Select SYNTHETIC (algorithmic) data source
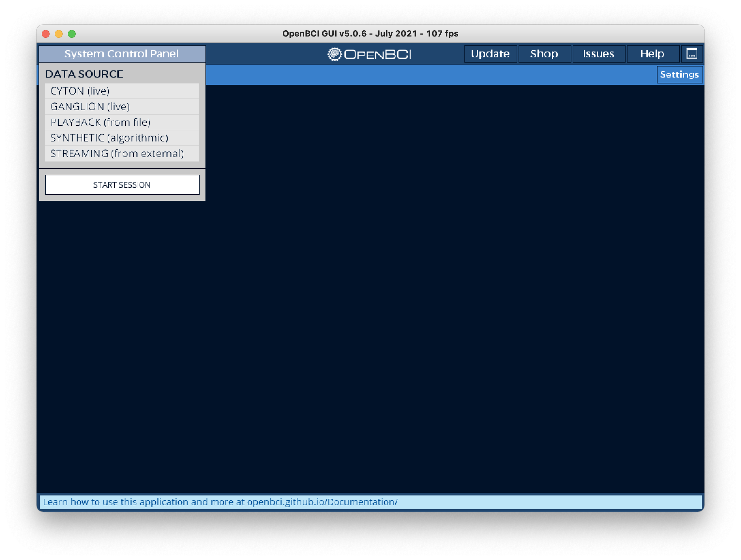The height and width of the screenshot is (560, 741). pos(122,138)
